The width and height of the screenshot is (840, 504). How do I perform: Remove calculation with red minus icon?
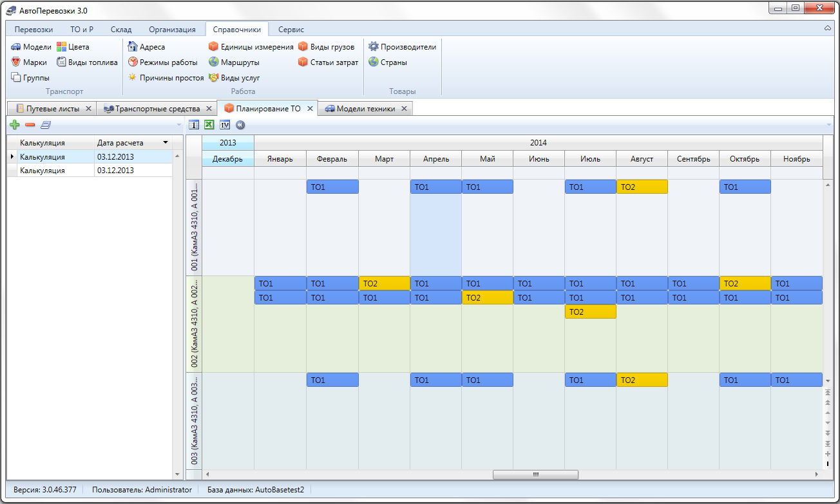click(30, 125)
